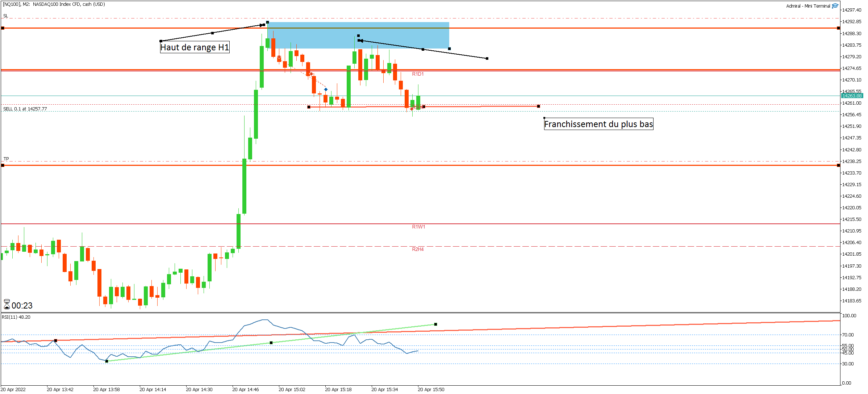This screenshot has width=868, height=394.
Task: Click the red down arrow marker under R3H4 label
Action: 412,109
